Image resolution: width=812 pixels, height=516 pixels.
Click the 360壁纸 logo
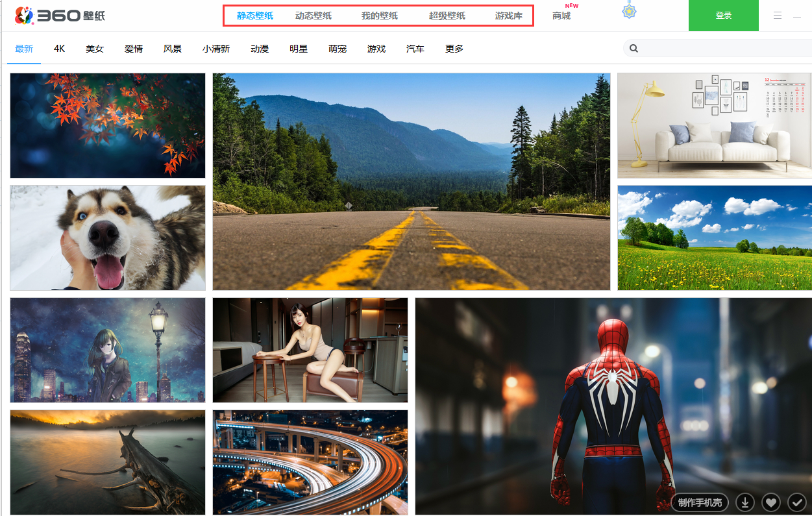pos(60,16)
